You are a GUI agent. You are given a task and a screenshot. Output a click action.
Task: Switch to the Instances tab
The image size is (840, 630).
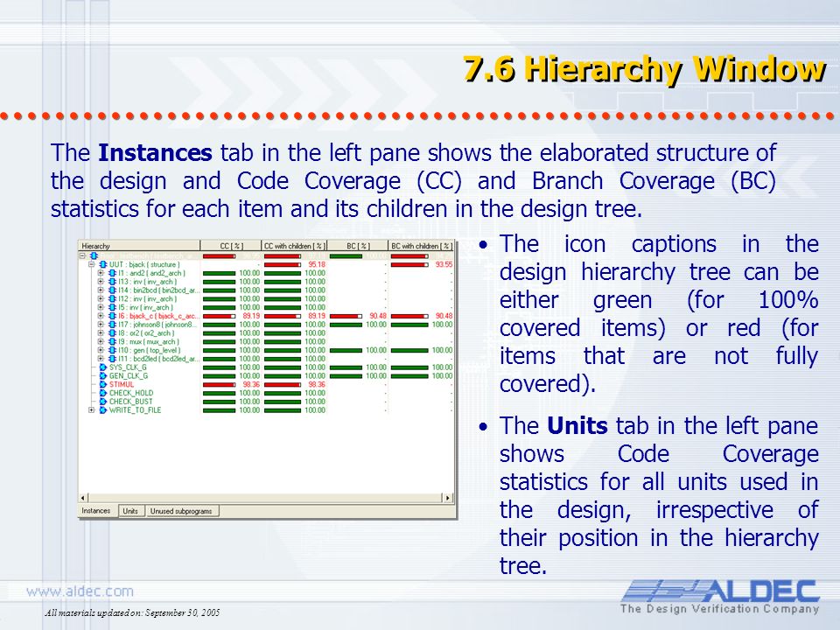point(96,511)
